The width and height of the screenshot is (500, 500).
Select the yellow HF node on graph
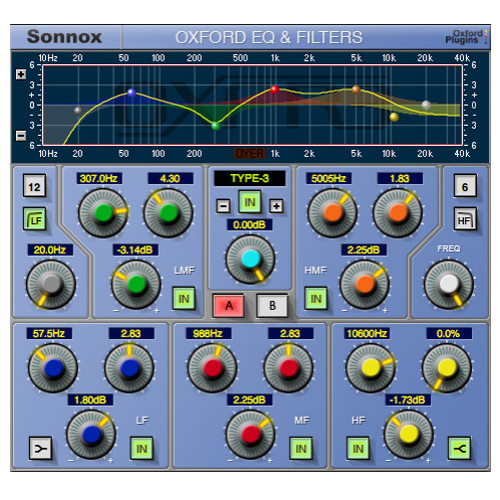(394, 117)
